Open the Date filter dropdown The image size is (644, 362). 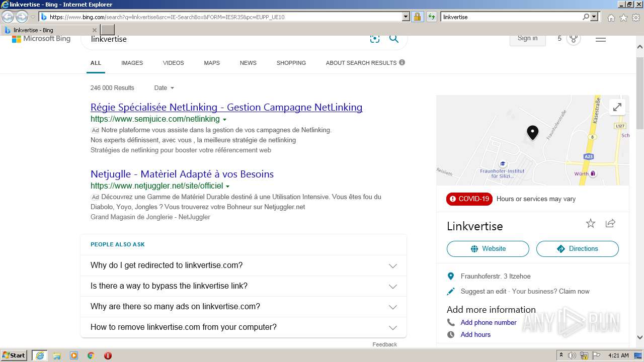coord(164,87)
